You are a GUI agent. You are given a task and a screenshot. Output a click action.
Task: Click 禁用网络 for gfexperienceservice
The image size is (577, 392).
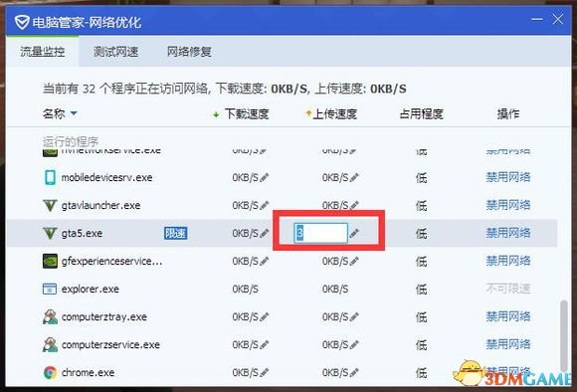(x=508, y=261)
